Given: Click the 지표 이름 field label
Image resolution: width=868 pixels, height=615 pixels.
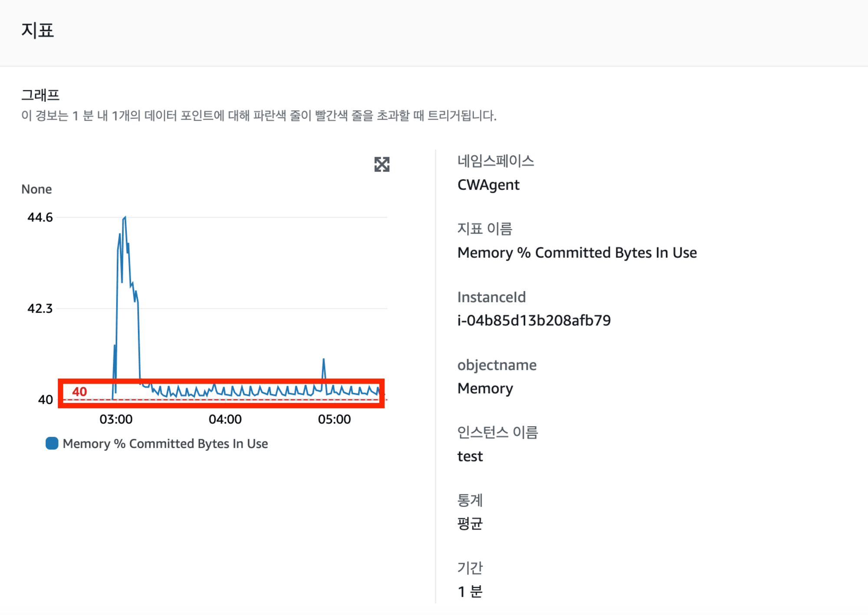Looking at the screenshot, I should click(x=485, y=229).
